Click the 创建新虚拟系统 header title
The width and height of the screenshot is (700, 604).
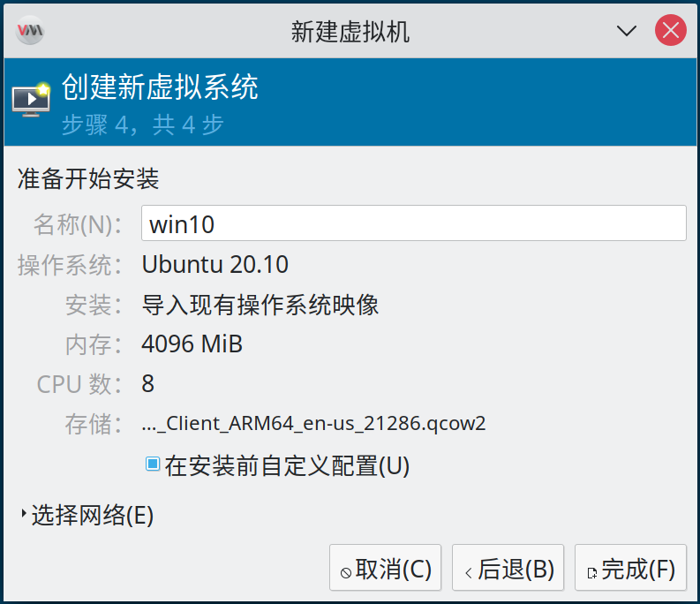pyautogui.click(x=160, y=87)
